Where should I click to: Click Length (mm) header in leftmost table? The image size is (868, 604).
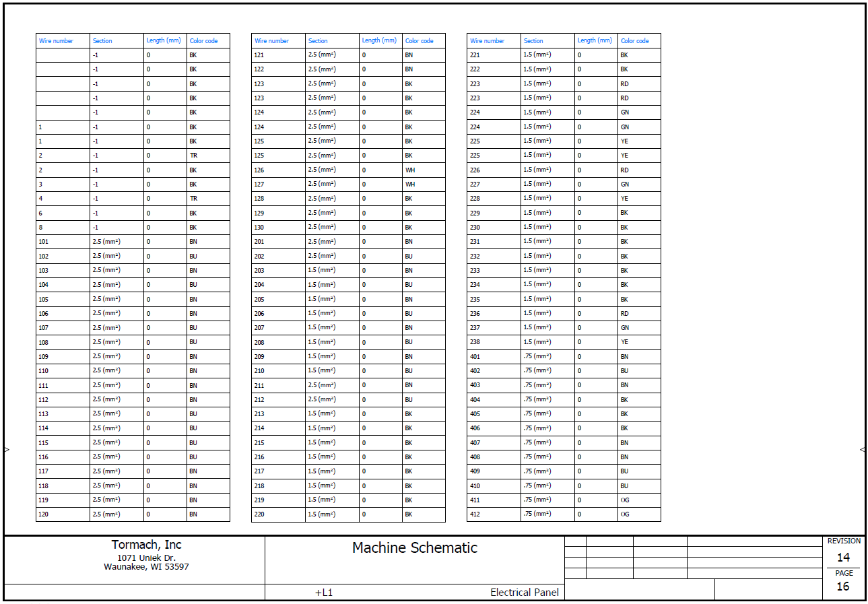(164, 40)
